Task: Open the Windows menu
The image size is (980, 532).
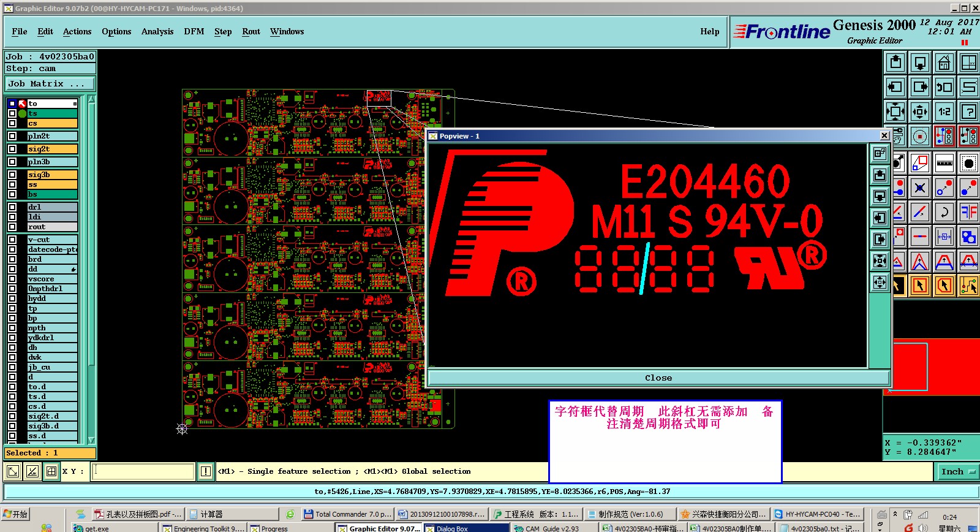Action: [287, 31]
